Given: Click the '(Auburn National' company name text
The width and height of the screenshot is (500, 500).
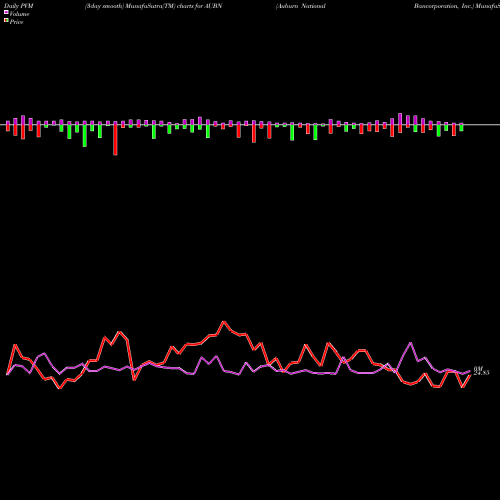Looking at the screenshot, I should coord(301,6).
